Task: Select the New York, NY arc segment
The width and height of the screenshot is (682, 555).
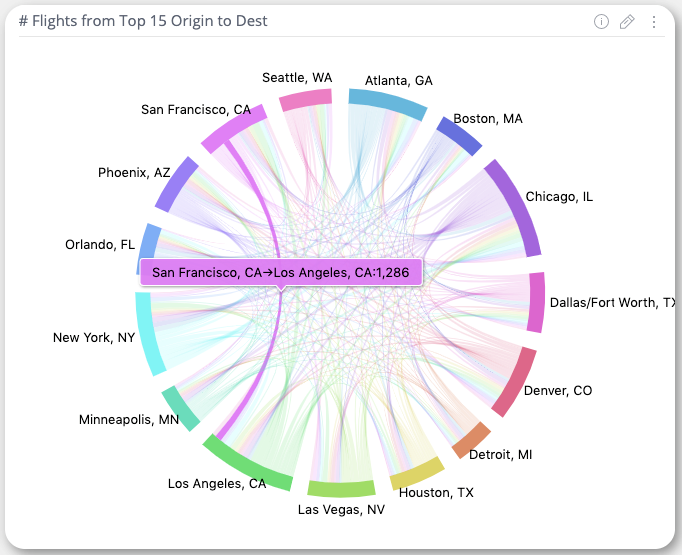Action: click(148, 333)
